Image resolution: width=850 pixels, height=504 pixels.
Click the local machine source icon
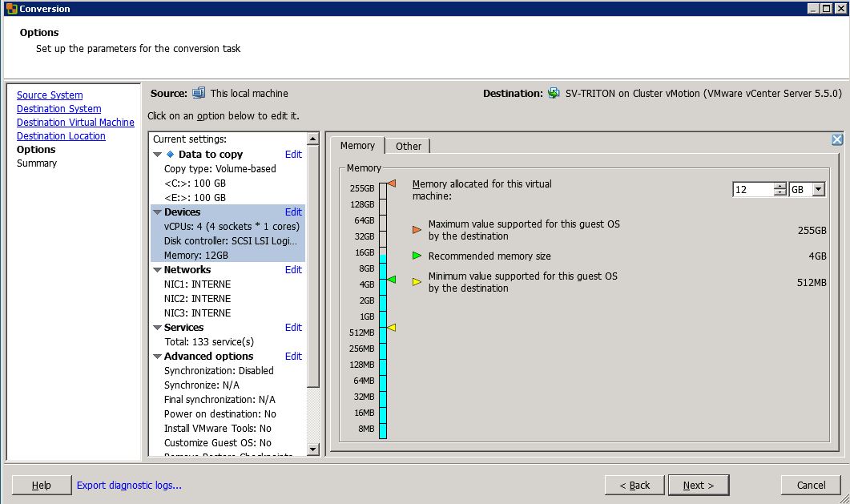click(199, 93)
